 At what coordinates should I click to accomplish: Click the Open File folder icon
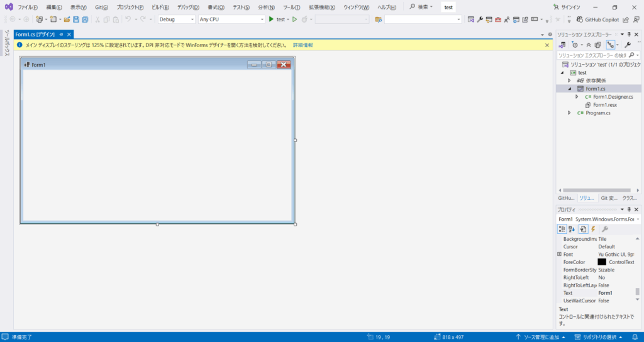click(67, 19)
